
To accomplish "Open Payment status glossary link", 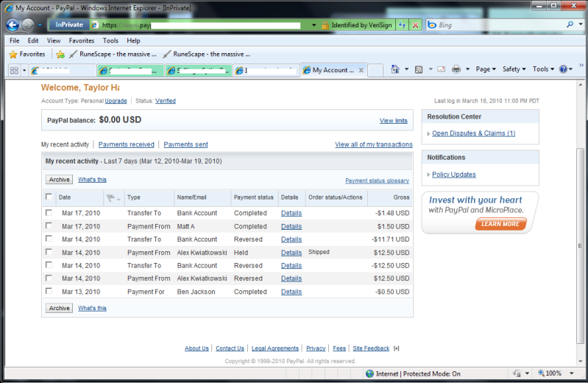I will 378,180.
